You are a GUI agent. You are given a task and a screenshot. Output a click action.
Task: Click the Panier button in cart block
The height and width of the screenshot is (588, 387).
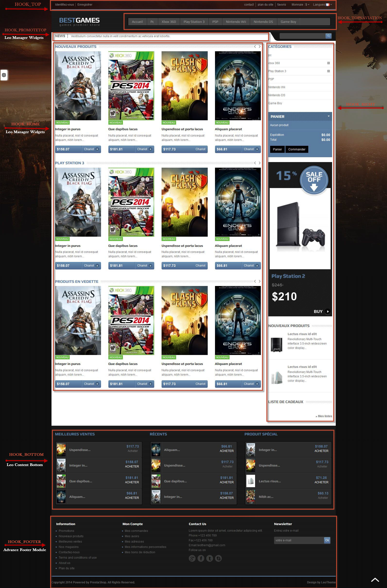click(277, 149)
